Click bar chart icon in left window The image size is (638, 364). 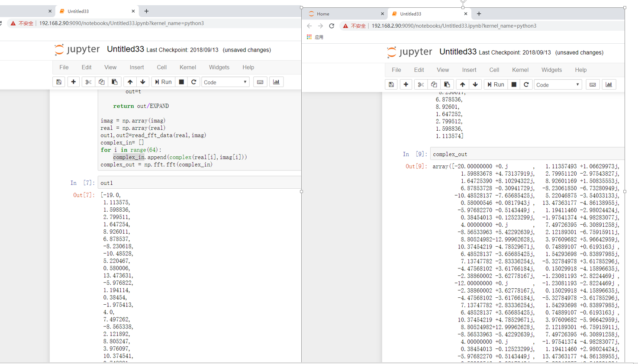[276, 82]
